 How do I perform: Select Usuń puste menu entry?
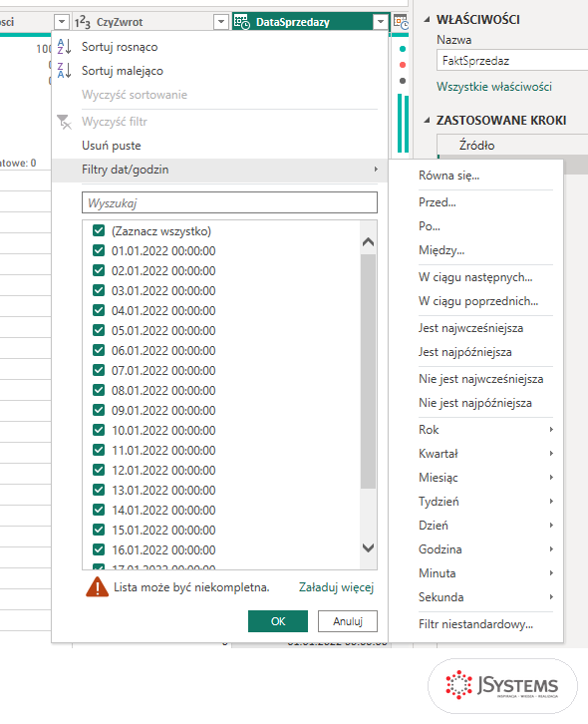click(112, 146)
